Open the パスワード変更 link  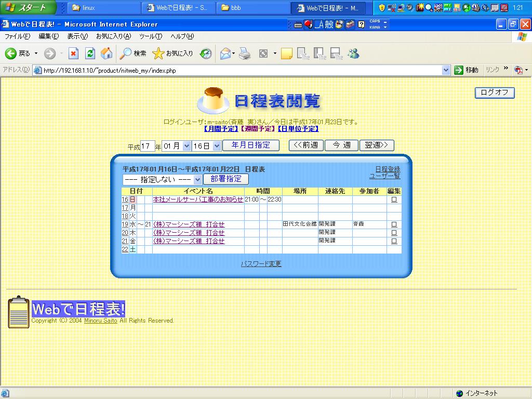261,264
